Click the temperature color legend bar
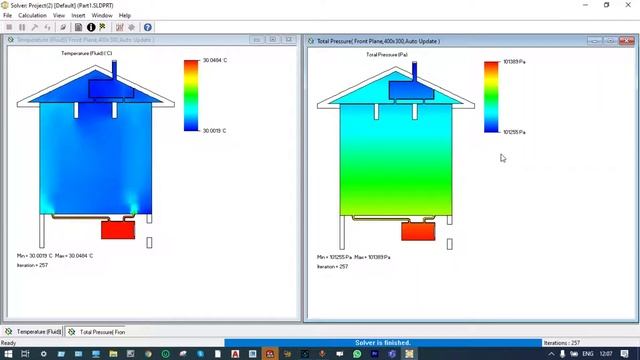This screenshot has width=640, height=360. (191, 96)
